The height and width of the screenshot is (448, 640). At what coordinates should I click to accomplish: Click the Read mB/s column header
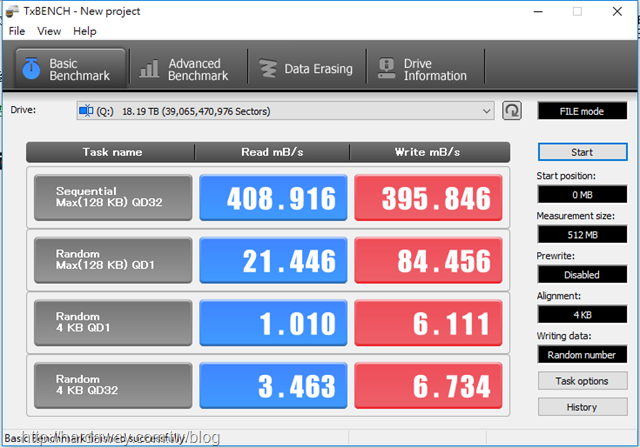(272, 152)
